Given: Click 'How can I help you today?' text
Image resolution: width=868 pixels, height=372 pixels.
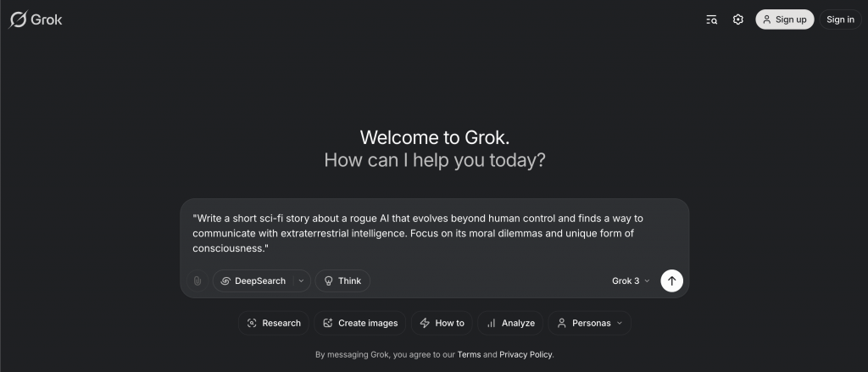Looking at the screenshot, I should point(435,160).
